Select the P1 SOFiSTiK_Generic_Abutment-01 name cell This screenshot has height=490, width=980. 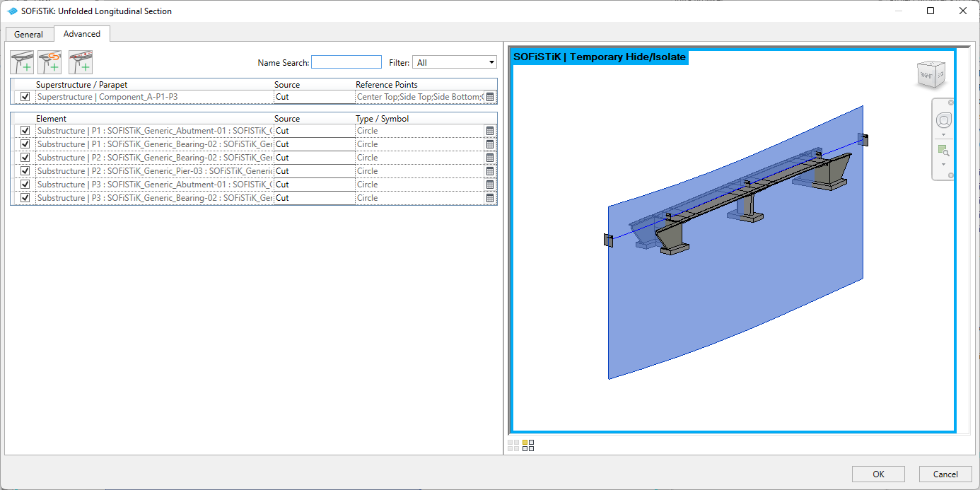click(154, 131)
